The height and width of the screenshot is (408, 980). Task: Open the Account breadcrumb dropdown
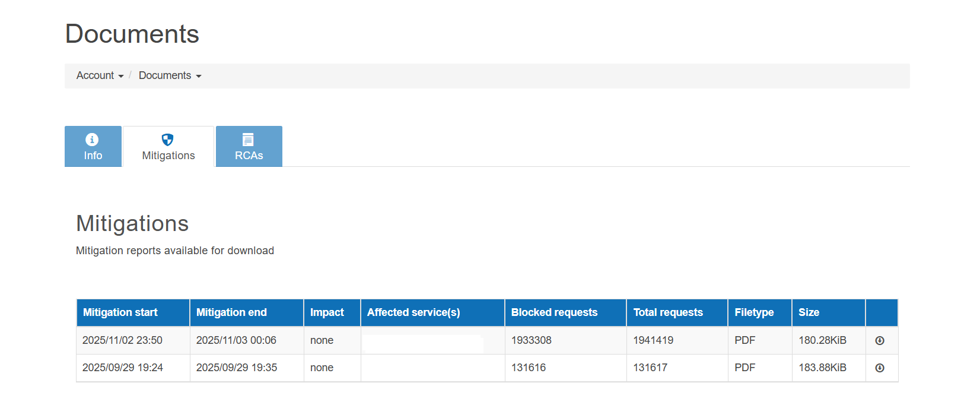pos(100,75)
